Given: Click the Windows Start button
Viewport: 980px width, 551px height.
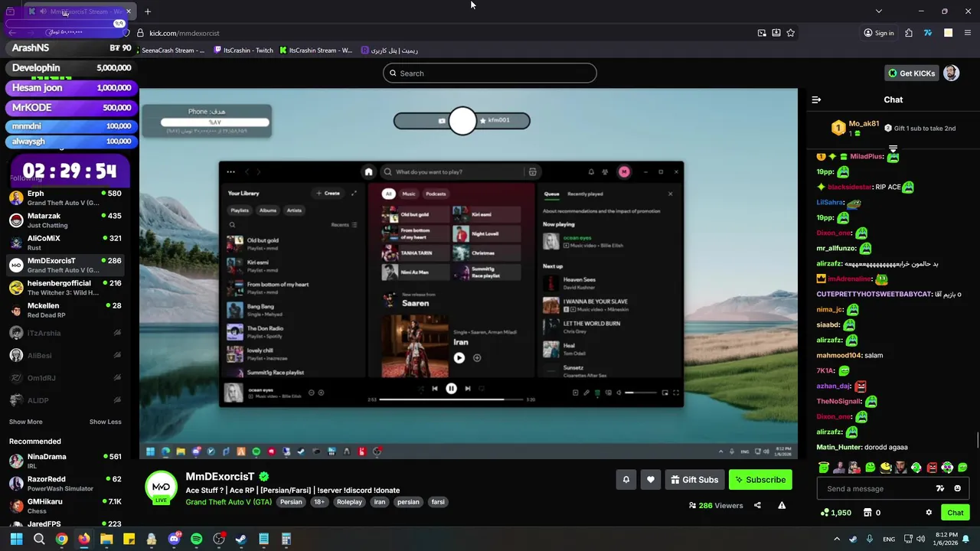Looking at the screenshot, I should [16, 539].
